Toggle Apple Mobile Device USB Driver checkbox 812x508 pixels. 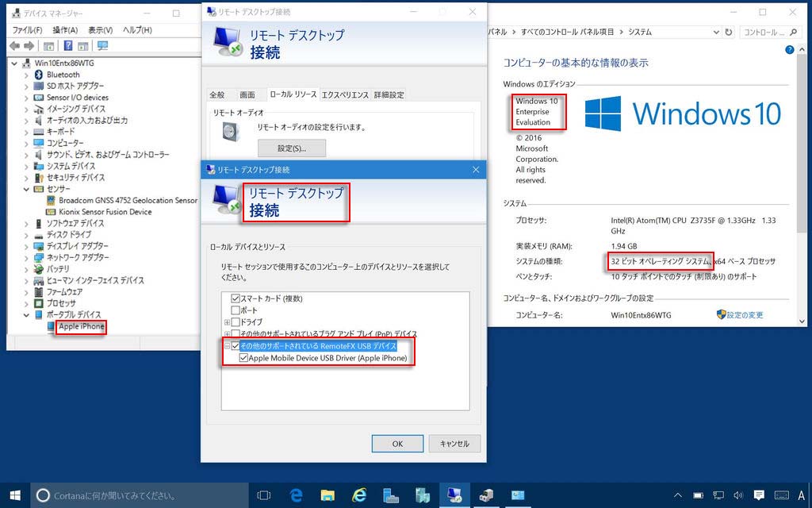click(x=244, y=358)
